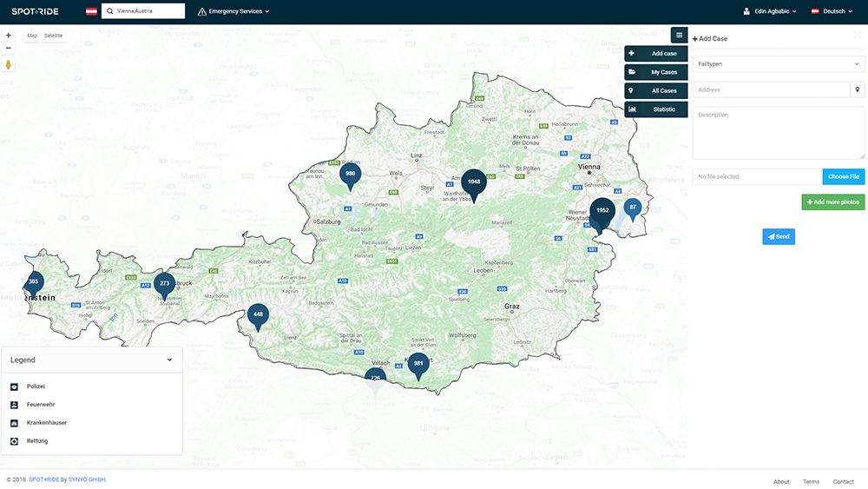This screenshot has width=868, height=489.
Task: Click into the Description text area
Action: pos(779,133)
